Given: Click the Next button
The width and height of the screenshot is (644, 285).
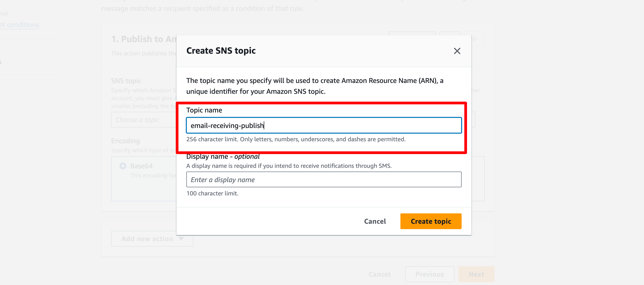Looking at the screenshot, I should (476, 274).
